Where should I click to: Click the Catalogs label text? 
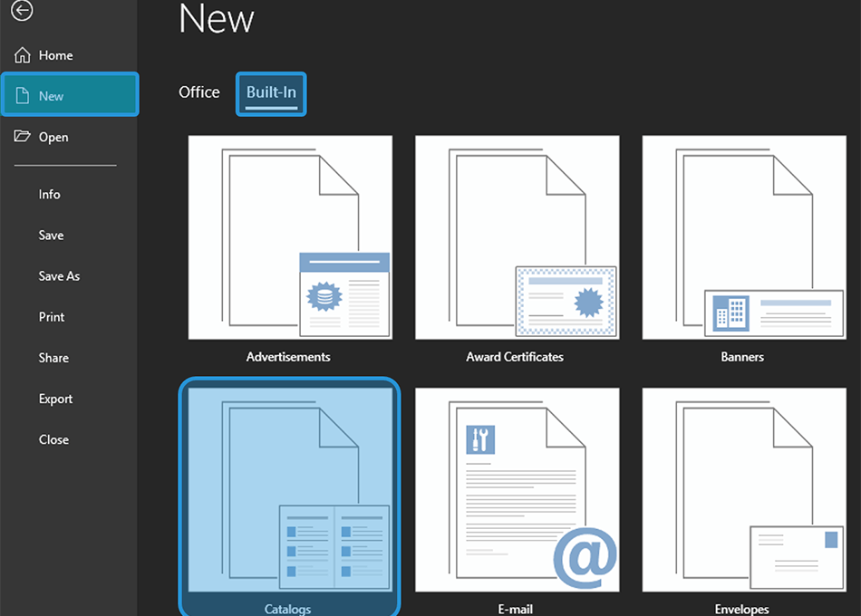coord(287,609)
